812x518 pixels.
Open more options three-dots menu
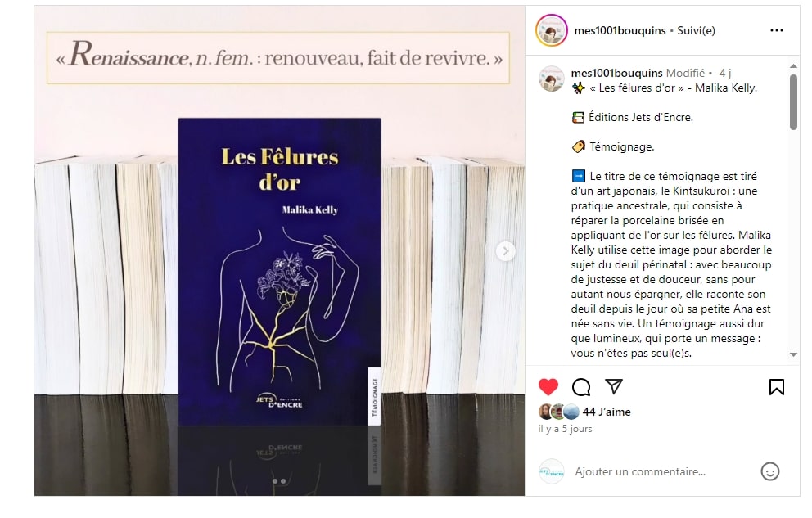click(x=777, y=30)
